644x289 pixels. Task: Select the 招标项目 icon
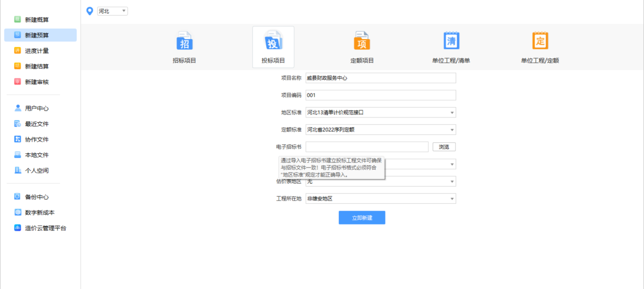(x=184, y=40)
